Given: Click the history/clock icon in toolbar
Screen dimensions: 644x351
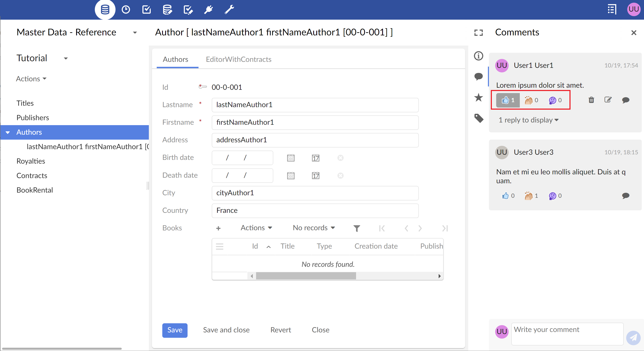Looking at the screenshot, I should coord(126,10).
